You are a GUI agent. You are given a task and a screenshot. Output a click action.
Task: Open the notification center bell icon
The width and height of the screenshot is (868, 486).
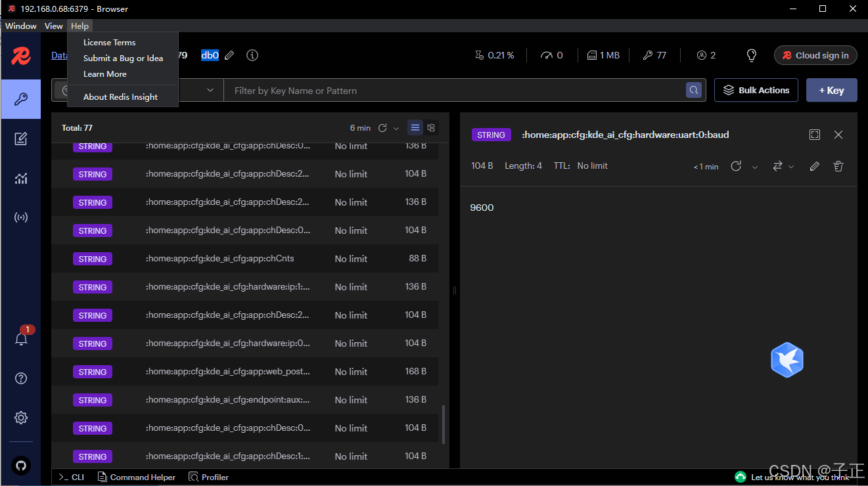pos(21,339)
